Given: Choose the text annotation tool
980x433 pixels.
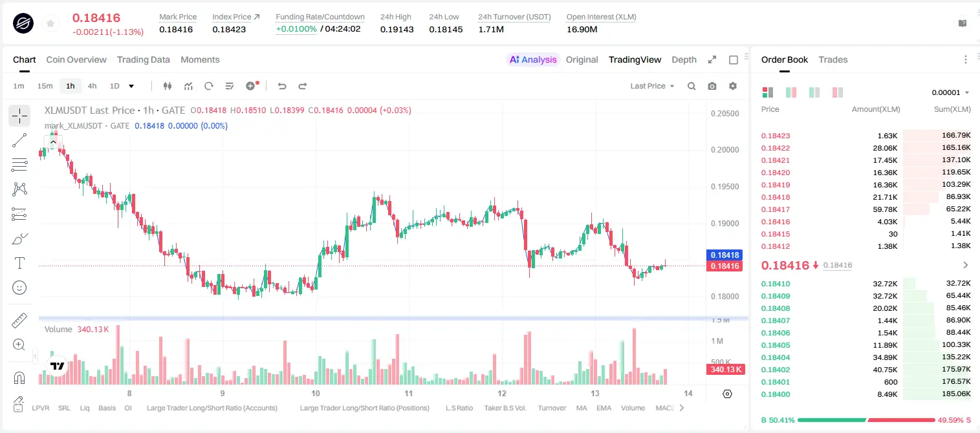Looking at the screenshot, I should click(x=19, y=263).
